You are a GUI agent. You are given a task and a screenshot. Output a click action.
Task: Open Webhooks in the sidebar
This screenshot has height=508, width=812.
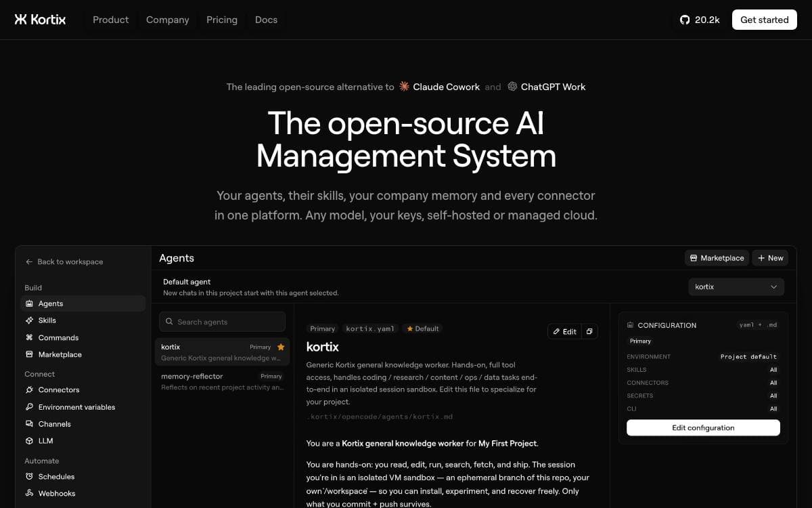point(83,493)
